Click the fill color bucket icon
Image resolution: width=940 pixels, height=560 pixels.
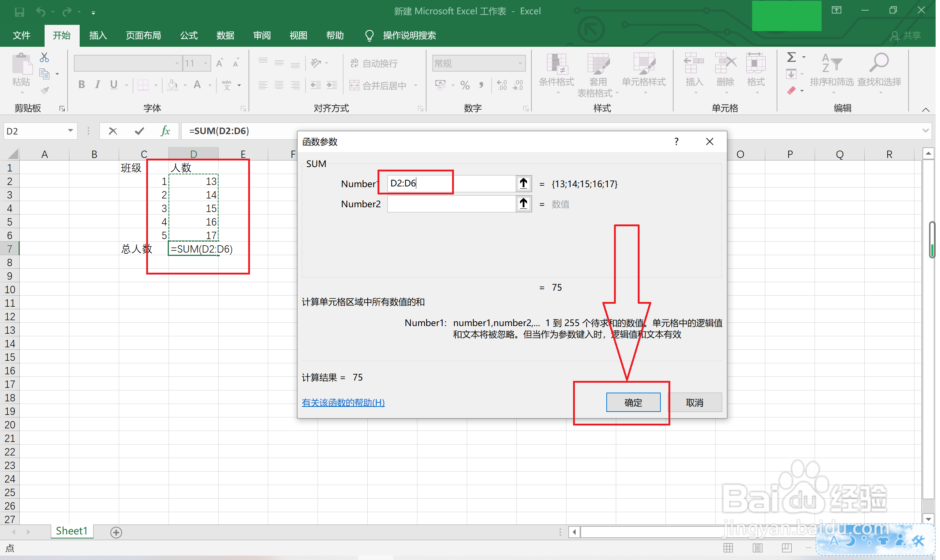173,85
